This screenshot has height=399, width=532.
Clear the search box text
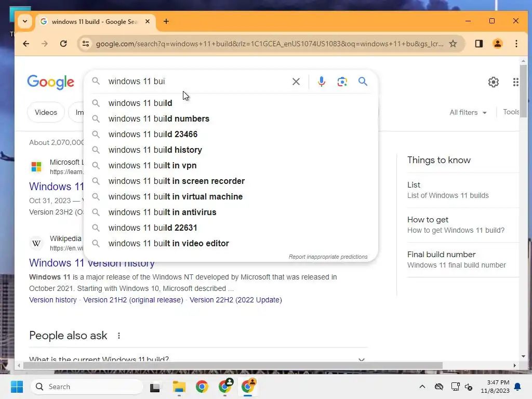296,82
